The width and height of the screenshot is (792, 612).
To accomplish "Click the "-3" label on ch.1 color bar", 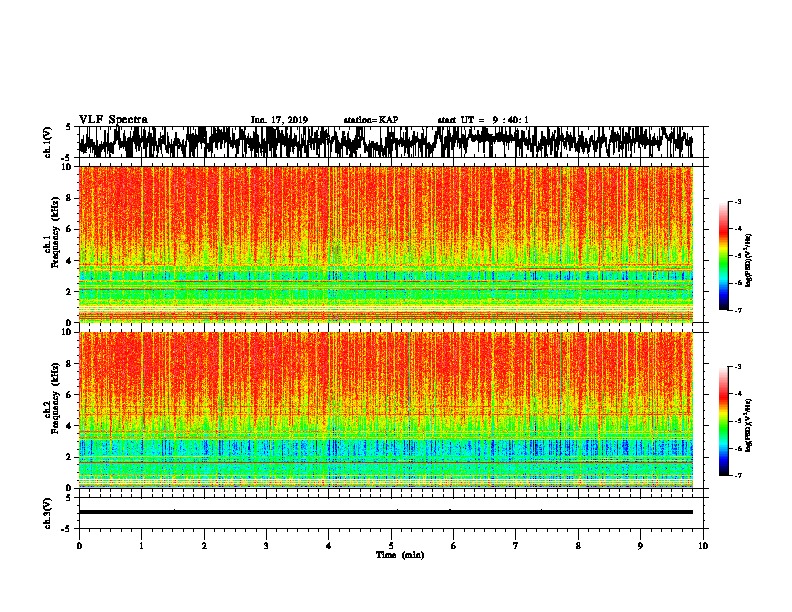I will click(x=737, y=201).
